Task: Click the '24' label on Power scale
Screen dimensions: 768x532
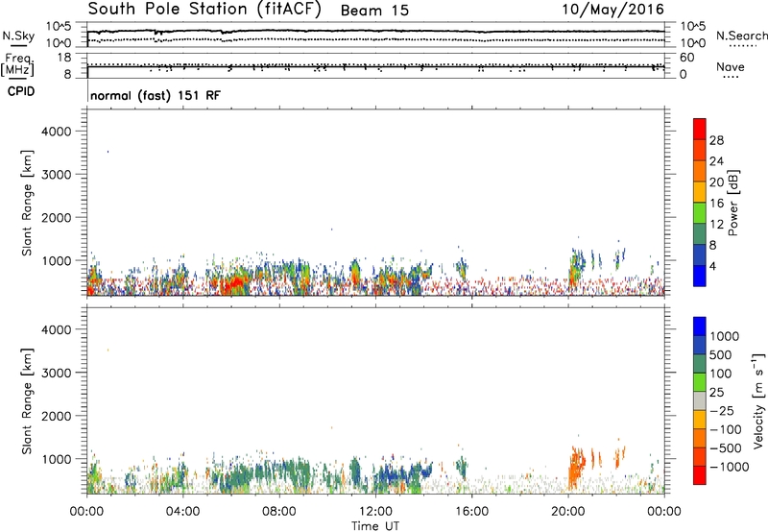Action: [x=716, y=161]
